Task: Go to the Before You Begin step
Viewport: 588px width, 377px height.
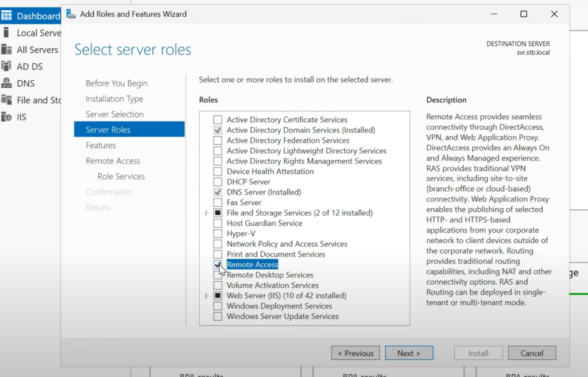Action: click(116, 83)
